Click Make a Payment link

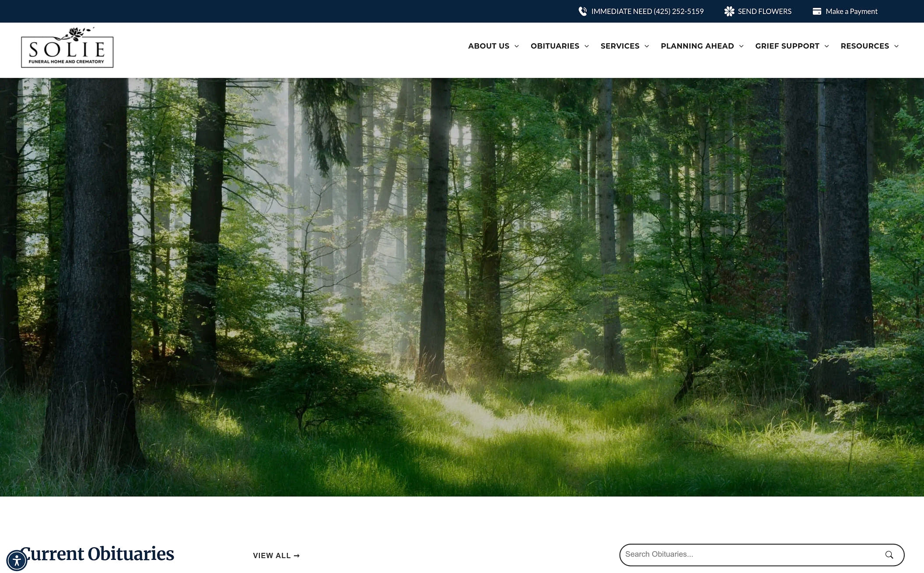click(x=851, y=11)
